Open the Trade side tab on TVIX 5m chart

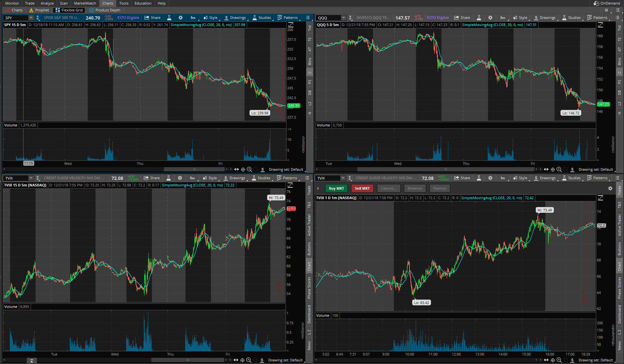tap(309, 190)
